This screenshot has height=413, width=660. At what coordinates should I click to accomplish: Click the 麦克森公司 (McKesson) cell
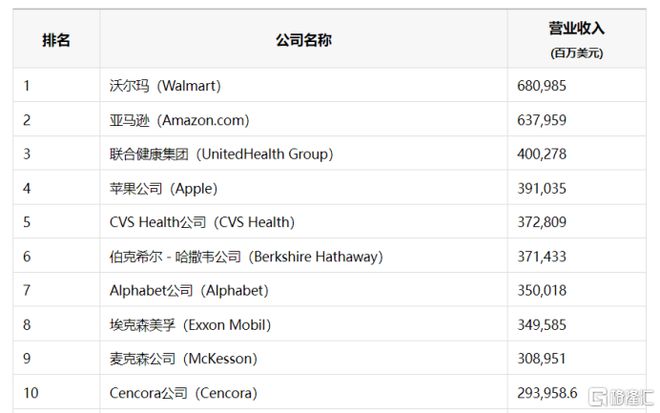tap(183, 358)
